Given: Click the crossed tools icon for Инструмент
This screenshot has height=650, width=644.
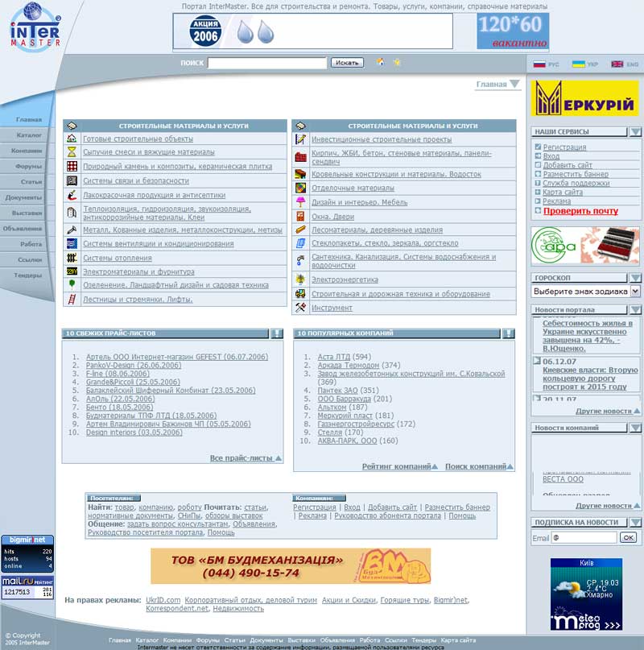Looking at the screenshot, I should pos(300,308).
